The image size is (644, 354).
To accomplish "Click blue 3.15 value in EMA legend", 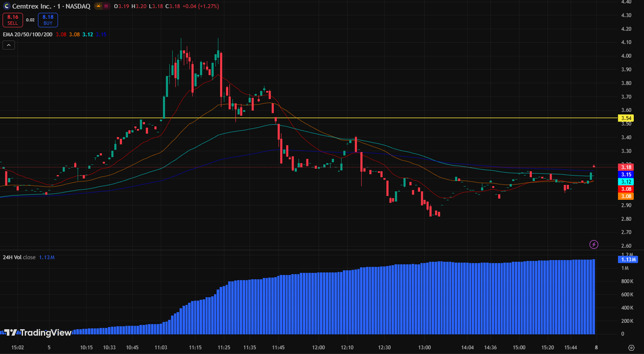I will pyautogui.click(x=101, y=34).
